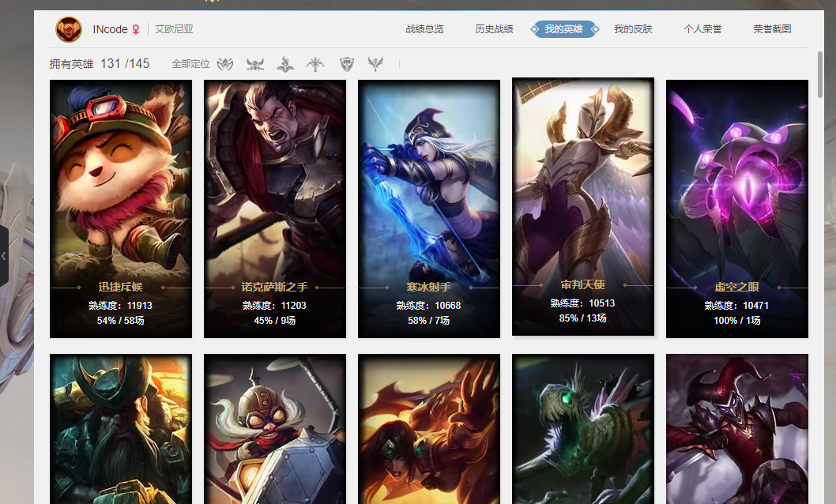Click the INcode summoner avatar icon
The width and height of the screenshot is (836, 504).
click(69, 29)
